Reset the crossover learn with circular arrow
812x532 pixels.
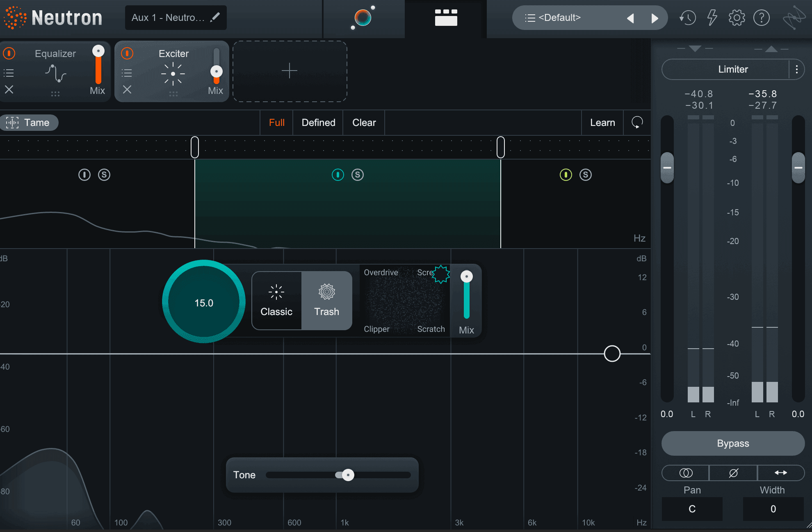coord(637,122)
